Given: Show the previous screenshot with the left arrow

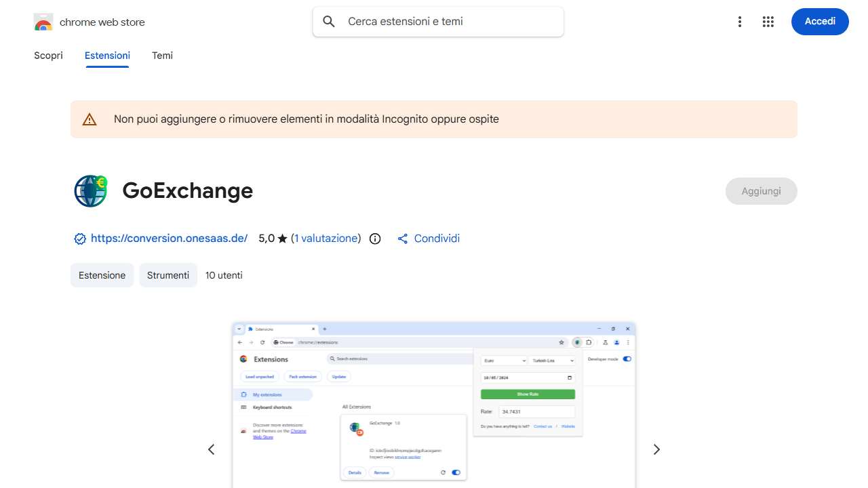Looking at the screenshot, I should tap(211, 449).
